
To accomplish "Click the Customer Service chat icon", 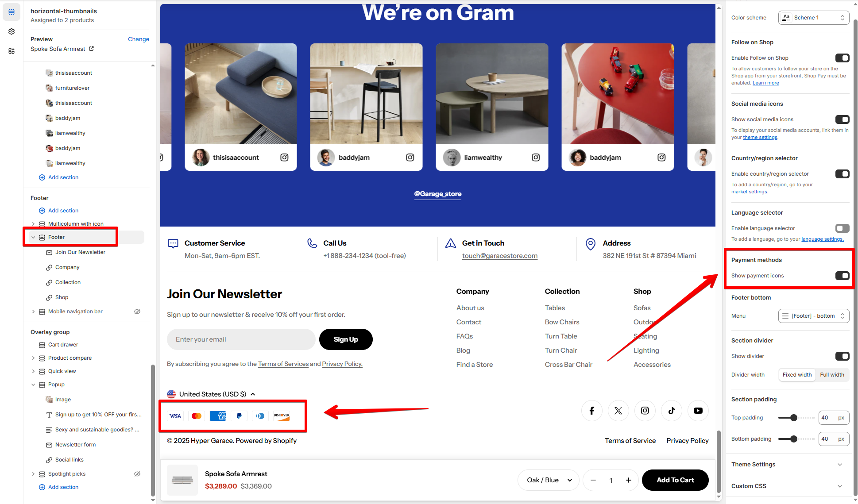I will pos(173,243).
